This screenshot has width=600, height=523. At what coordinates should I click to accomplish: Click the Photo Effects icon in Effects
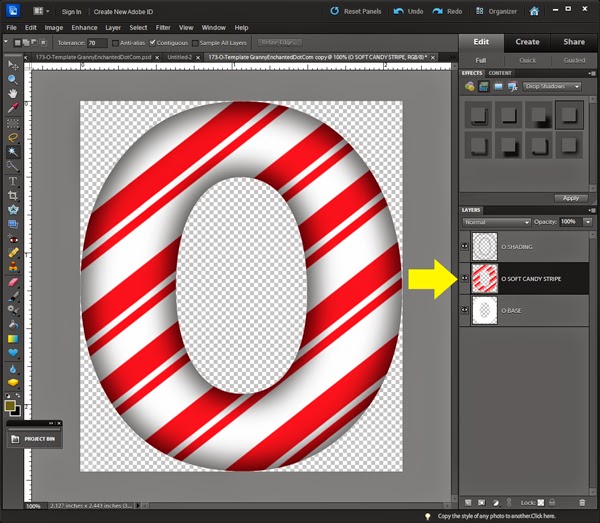[x=498, y=87]
